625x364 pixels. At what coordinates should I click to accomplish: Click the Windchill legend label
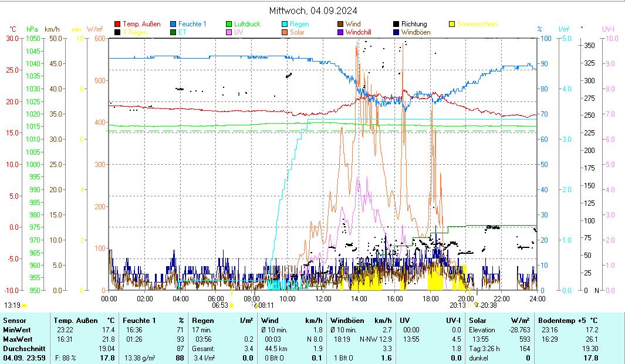(x=359, y=32)
